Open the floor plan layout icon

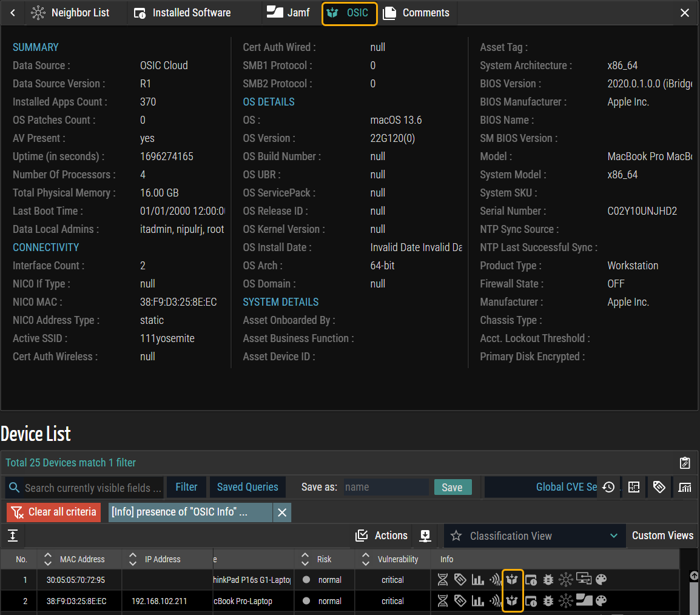634,487
